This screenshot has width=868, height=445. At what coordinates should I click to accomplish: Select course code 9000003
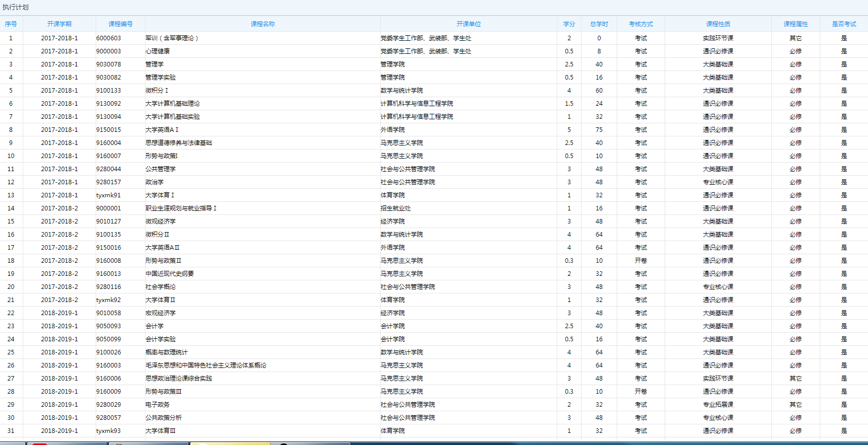pyautogui.click(x=109, y=51)
